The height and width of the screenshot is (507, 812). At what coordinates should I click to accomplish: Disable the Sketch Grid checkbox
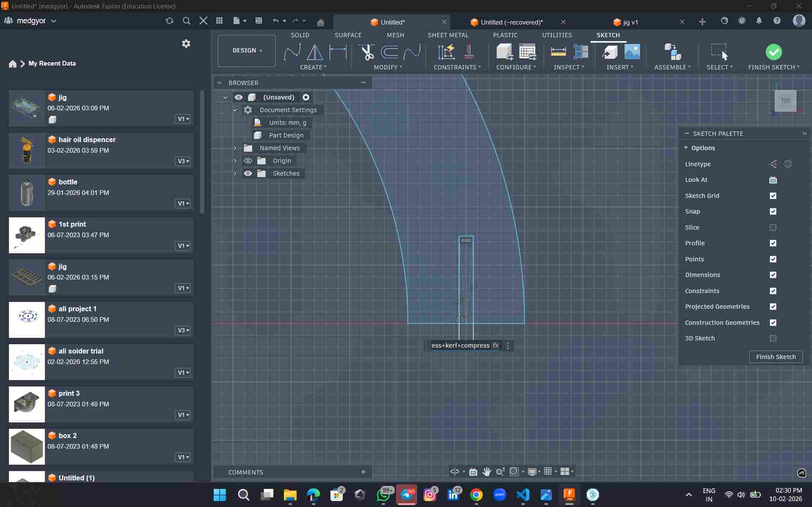pos(773,196)
